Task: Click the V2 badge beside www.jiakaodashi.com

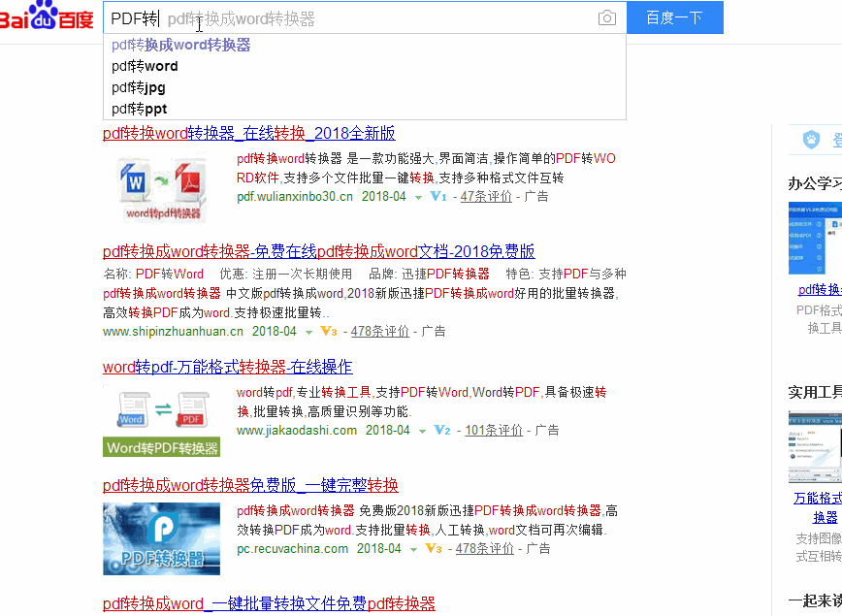Action: [442, 430]
